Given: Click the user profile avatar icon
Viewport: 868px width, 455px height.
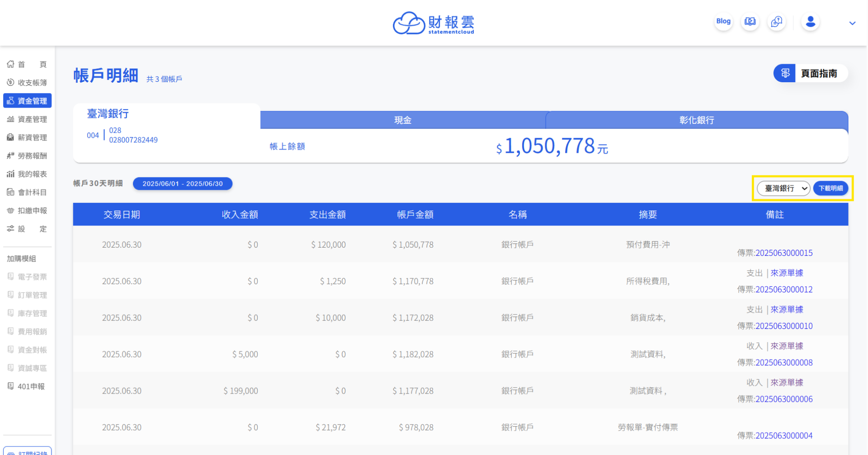Looking at the screenshot, I should click(x=811, y=21).
